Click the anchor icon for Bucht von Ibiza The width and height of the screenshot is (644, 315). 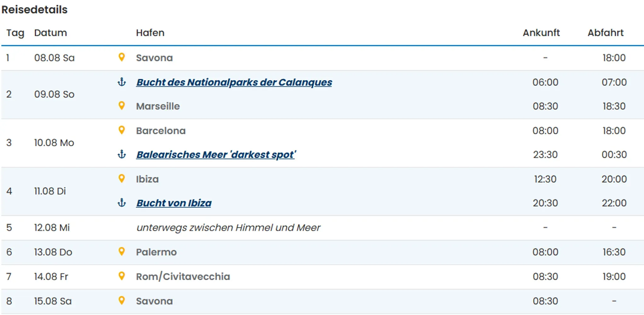[121, 203]
